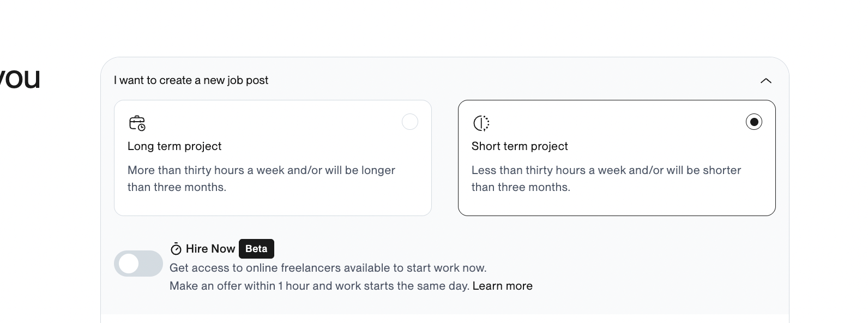
Task: Click the half-dotted circle short term icon
Action: click(x=481, y=123)
